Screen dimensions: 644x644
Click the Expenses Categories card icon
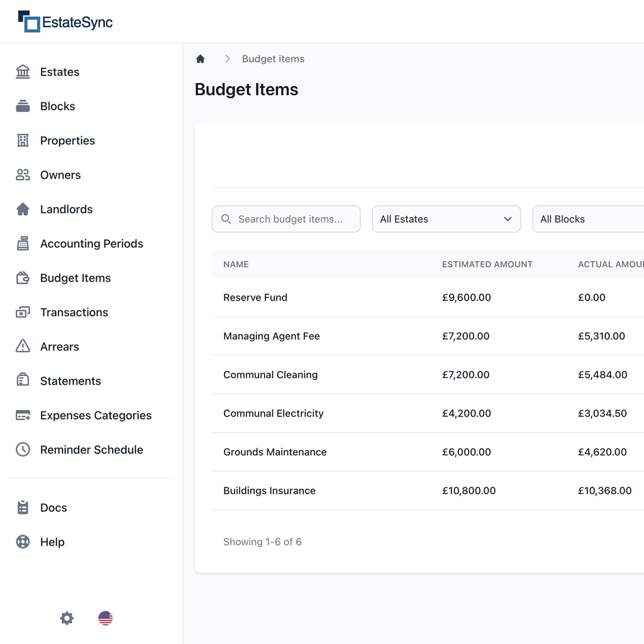[23, 415]
